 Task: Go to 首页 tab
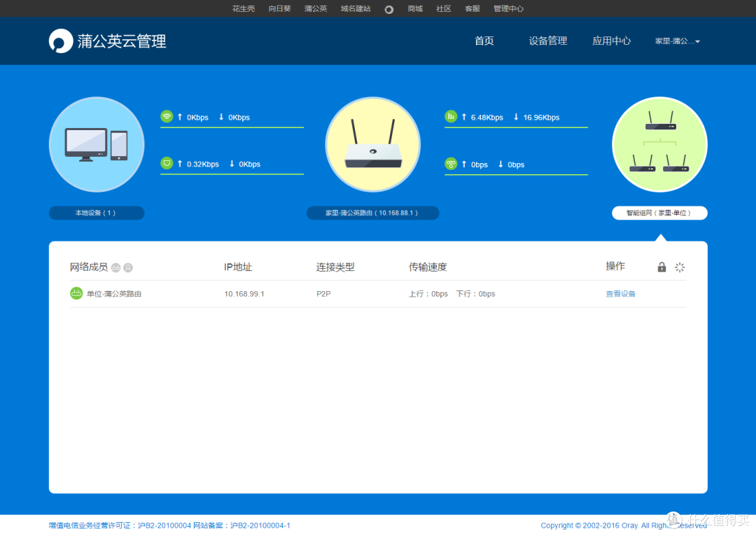pyautogui.click(x=484, y=41)
